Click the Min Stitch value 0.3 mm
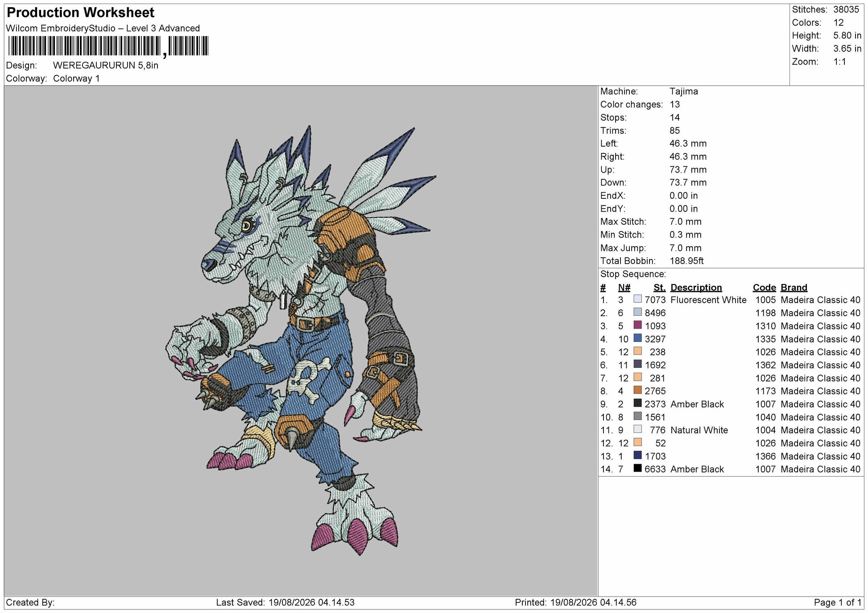The height and width of the screenshot is (613, 868). [x=686, y=235]
